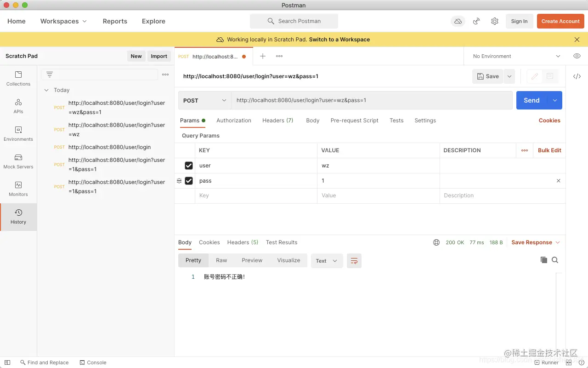This screenshot has height=368, width=588.
Task: Delete the pass parameter row
Action: click(559, 181)
